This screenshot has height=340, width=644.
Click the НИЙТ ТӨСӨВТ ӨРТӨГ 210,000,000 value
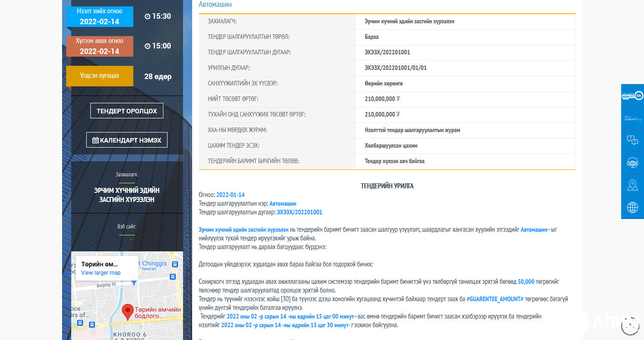382,99
